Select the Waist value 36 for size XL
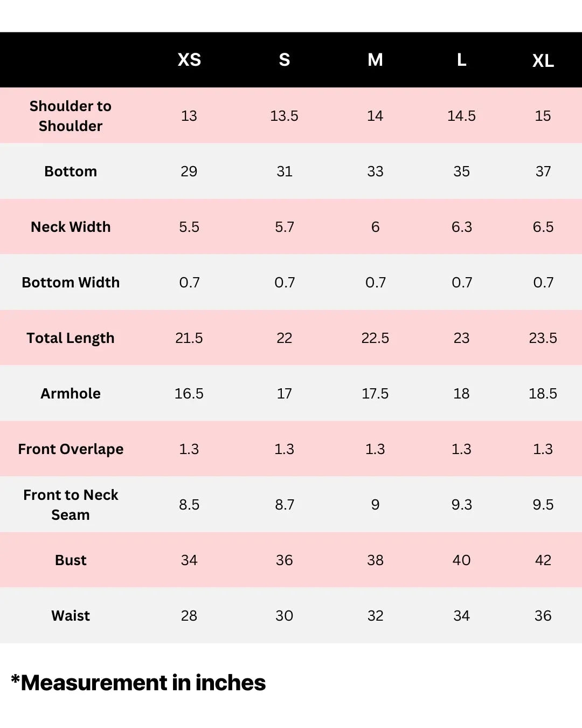Image resolution: width=582 pixels, height=728 pixels. pos(543,616)
